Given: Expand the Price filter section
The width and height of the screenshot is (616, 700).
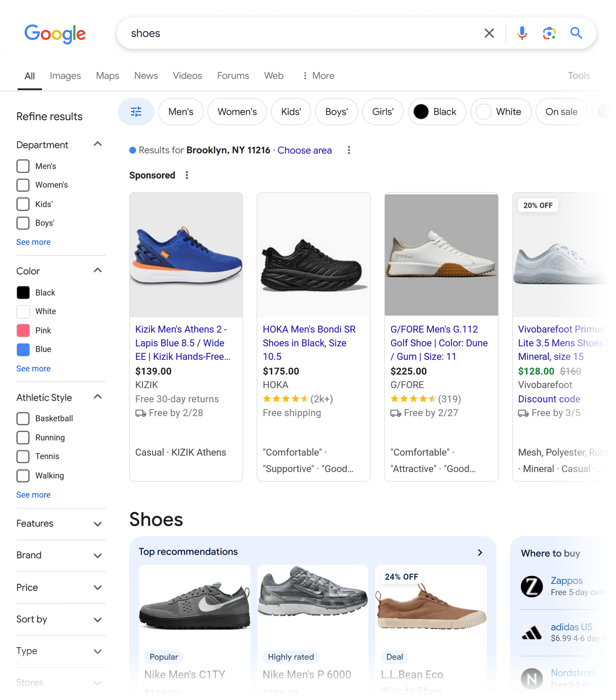Looking at the screenshot, I should (97, 588).
